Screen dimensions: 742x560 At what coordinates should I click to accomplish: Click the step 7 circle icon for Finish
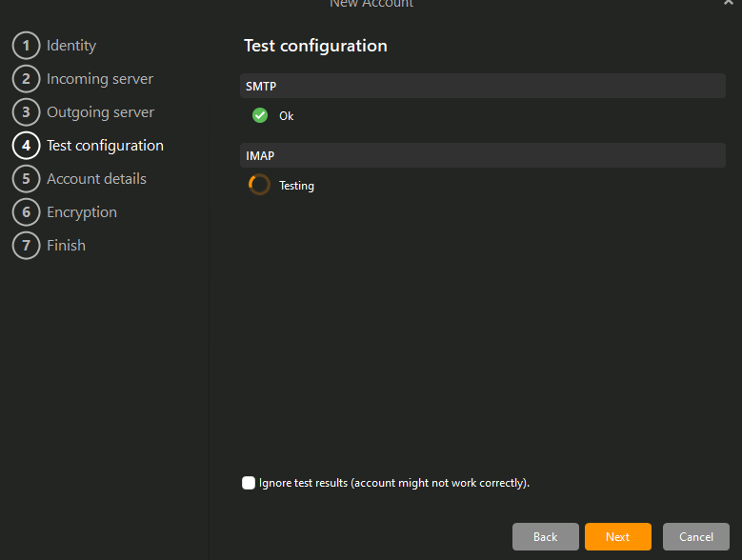(x=26, y=246)
